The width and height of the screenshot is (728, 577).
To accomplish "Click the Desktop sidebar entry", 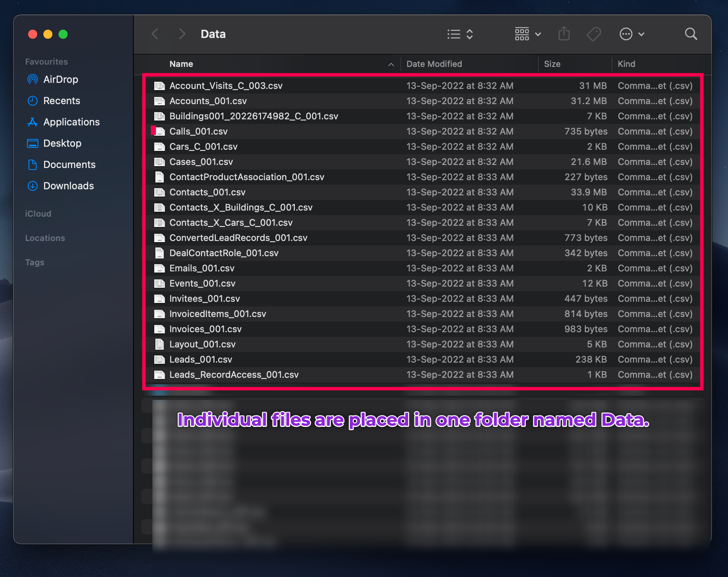I will 62,143.
